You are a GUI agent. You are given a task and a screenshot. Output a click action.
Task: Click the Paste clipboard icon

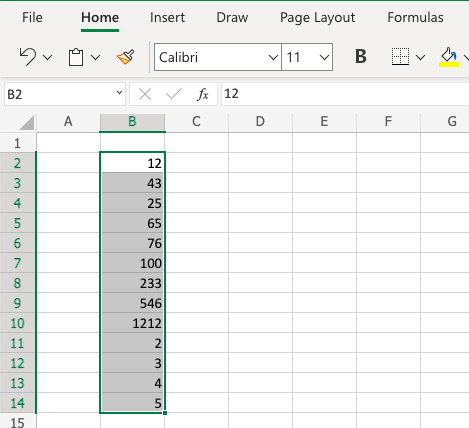pos(76,57)
